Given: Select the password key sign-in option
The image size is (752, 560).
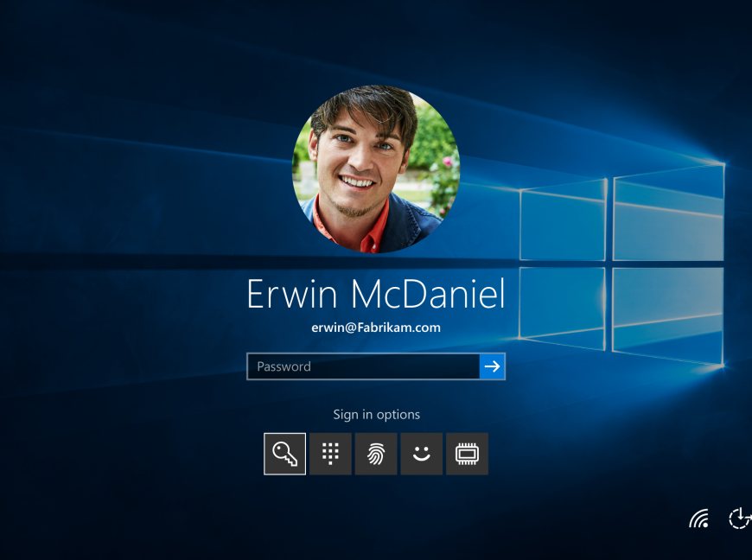Looking at the screenshot, I should click(284, 454).
